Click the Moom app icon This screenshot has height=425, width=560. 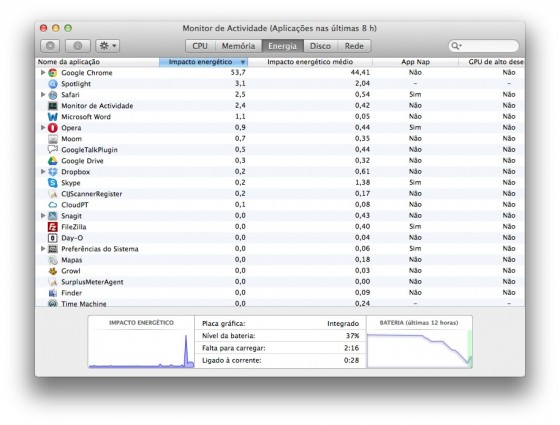[52, 139]
